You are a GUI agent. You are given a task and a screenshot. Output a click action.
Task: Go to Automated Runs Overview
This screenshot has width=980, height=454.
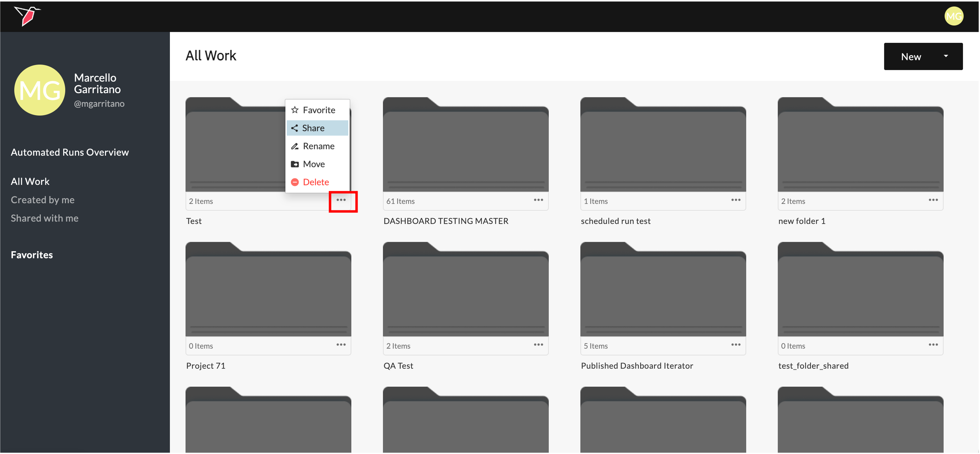tap(70, 152)
